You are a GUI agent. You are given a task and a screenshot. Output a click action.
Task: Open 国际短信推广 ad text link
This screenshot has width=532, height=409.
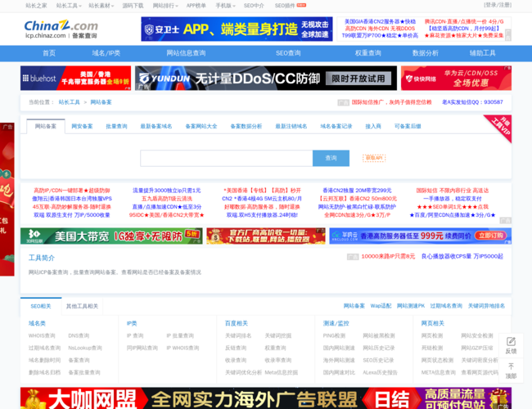tap(391, 102)
